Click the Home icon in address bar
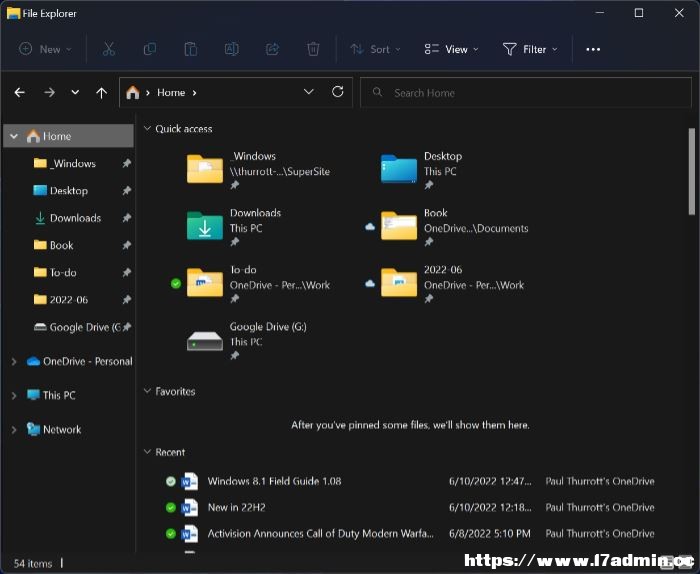The width and height of the screenshot is (700, 574). tap(133, 92)
